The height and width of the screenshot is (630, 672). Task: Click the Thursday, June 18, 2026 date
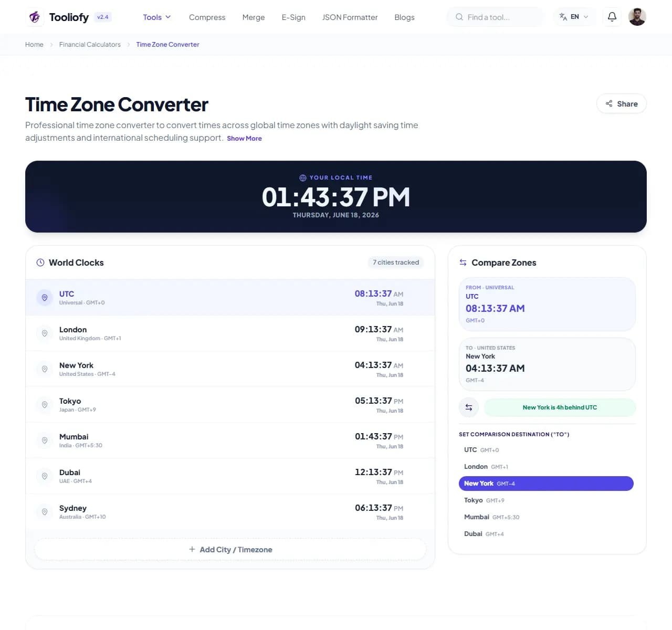(x=336, y=215)
